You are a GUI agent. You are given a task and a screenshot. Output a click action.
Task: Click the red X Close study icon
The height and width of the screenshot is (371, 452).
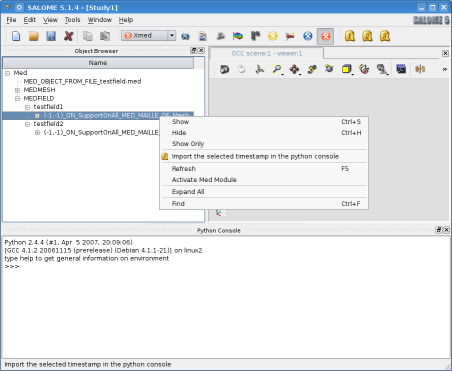point(68,36)
